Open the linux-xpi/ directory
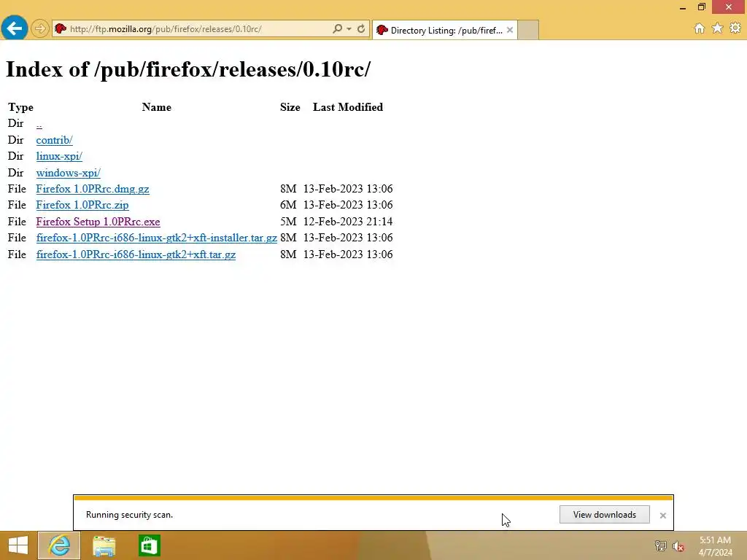 point(59,156)
